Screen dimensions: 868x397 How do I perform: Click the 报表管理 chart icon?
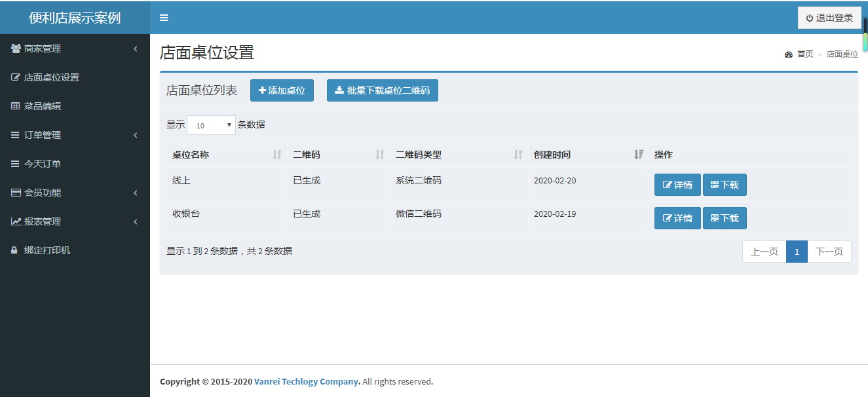click(16, 221)
